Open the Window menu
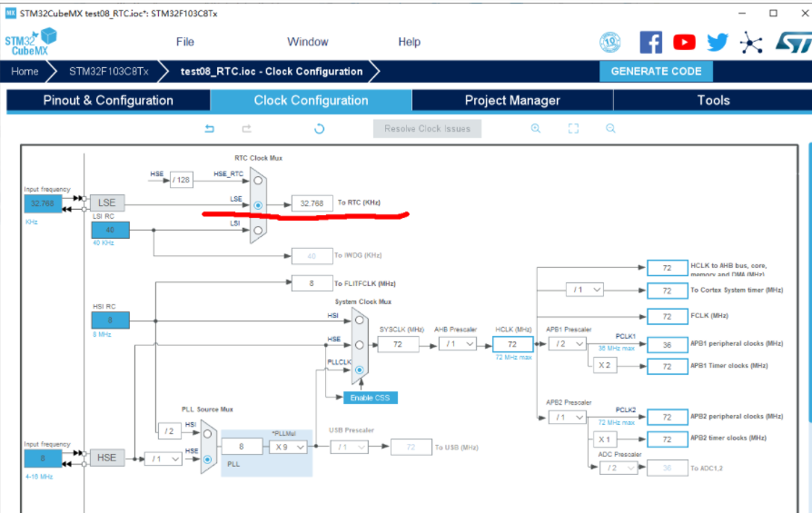Screen dimensions: 812x513 tap(308, 42)
